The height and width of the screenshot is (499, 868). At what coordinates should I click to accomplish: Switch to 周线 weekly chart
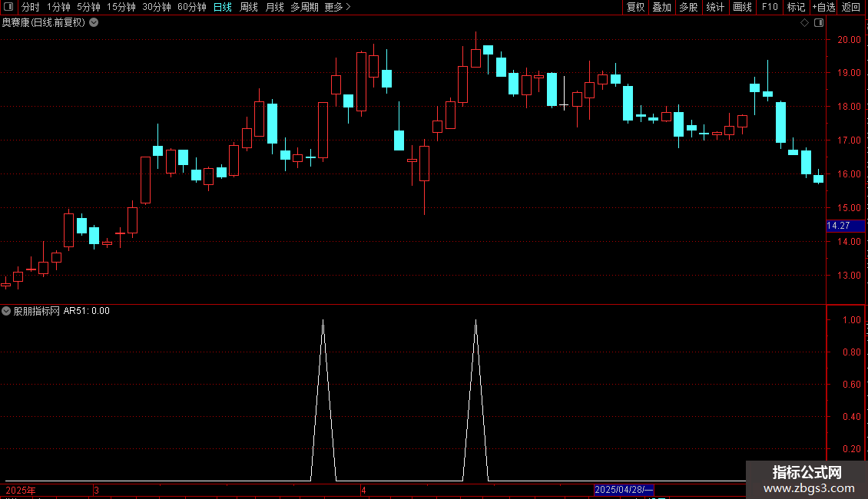tap(249, 7)
